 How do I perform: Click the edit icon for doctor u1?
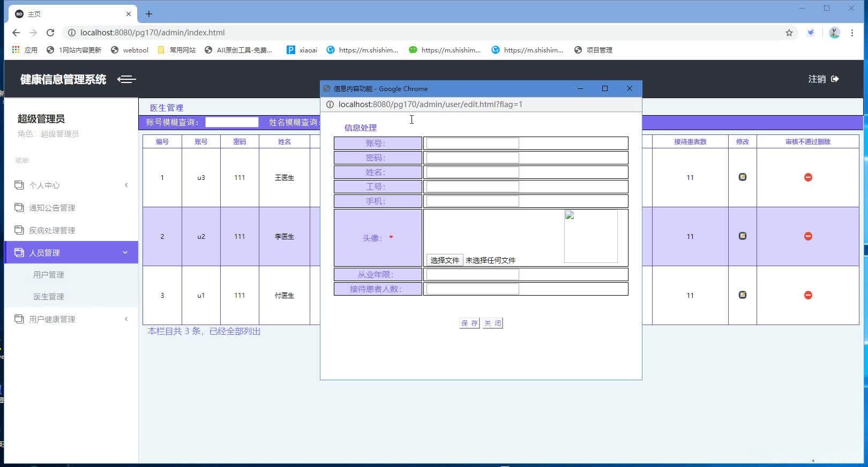tap(743, 295)
